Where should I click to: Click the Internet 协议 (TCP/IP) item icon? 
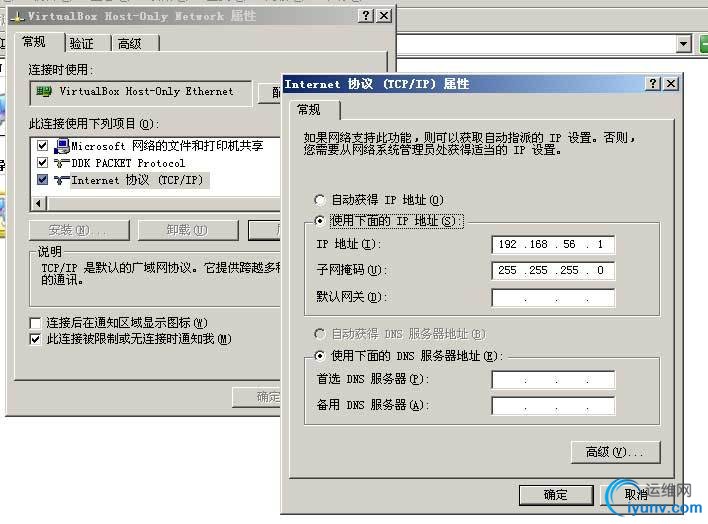click(x=61, y=180)
